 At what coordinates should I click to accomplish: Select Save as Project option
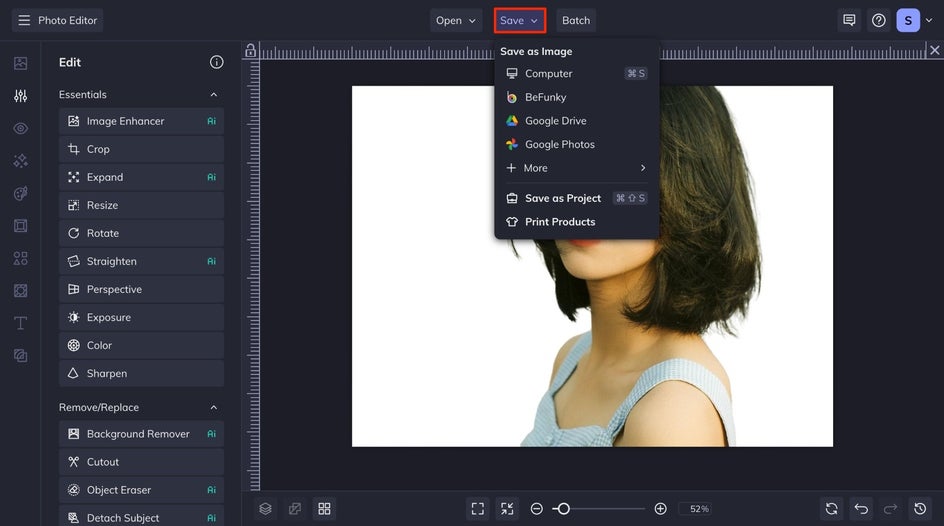562,198
